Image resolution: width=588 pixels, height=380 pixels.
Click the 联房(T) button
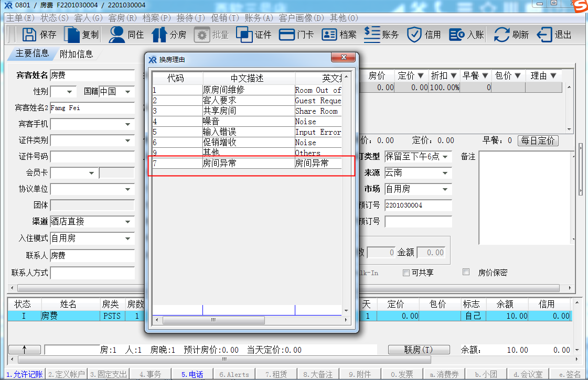(419, 350)
